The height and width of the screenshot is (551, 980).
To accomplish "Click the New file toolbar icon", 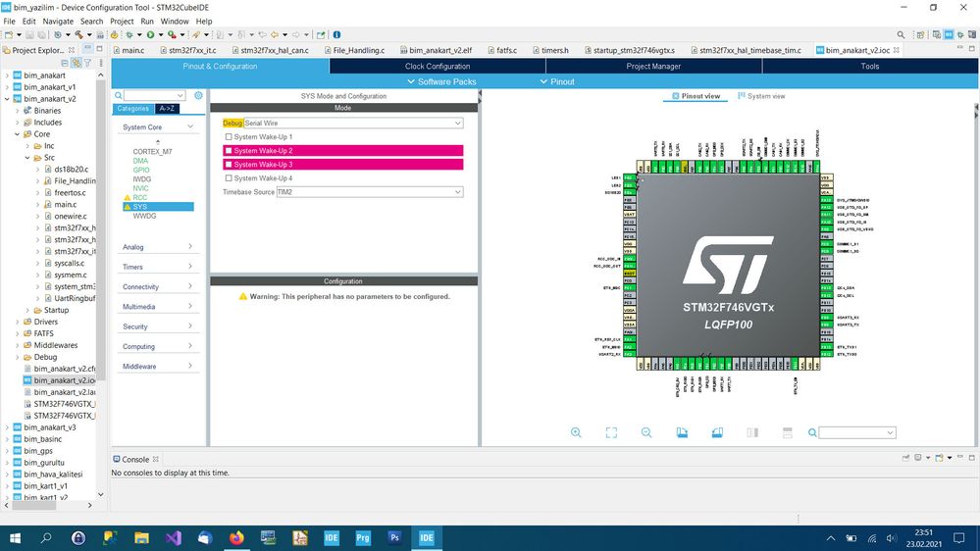I will 9,35.
